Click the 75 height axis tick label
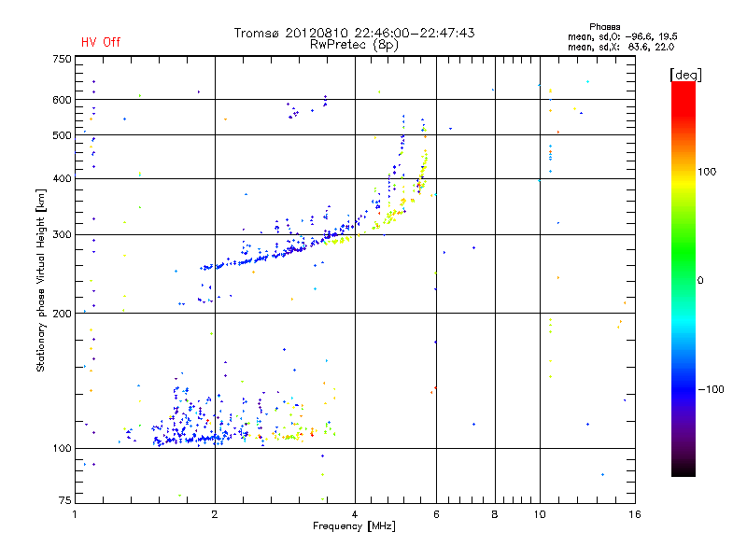The width and height of the screenshot is (747, 560). (65, 500)
